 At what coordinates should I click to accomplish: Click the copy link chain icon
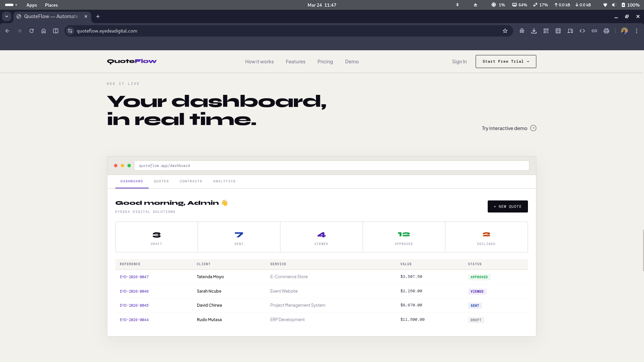(x=594, y=31)
